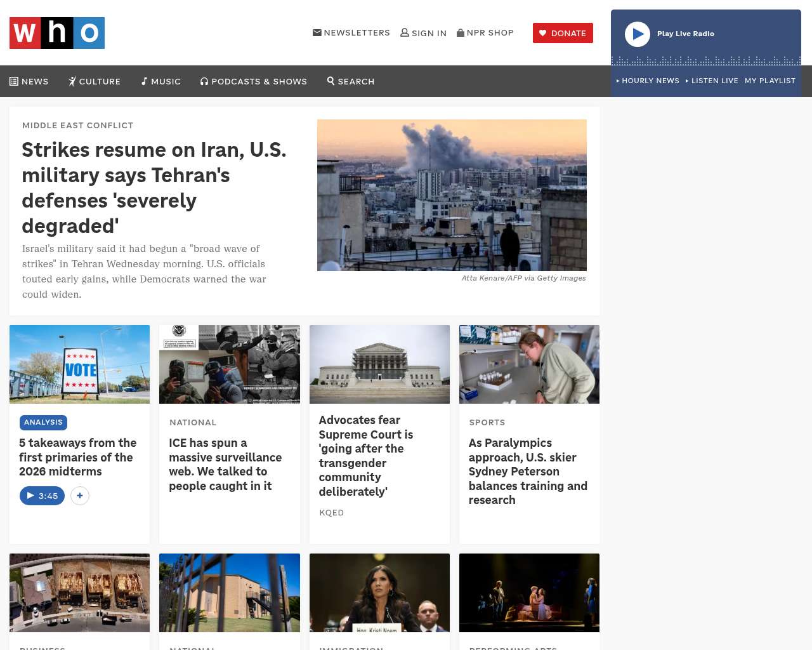Open the Music section menu
This screenshot has height=650, width=812.
161,81
